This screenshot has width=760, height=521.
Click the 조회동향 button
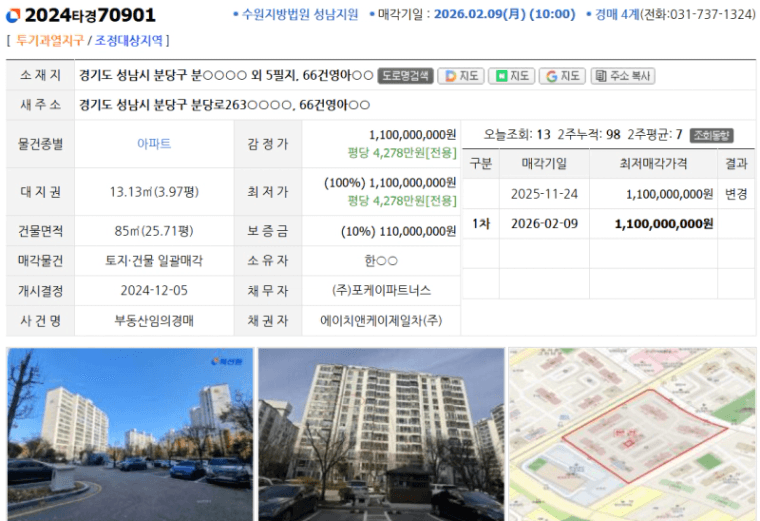(x=711, y=135)
